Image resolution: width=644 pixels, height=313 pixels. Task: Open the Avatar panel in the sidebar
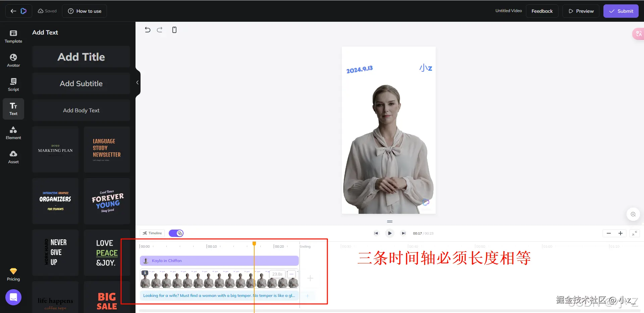[13, 60]
